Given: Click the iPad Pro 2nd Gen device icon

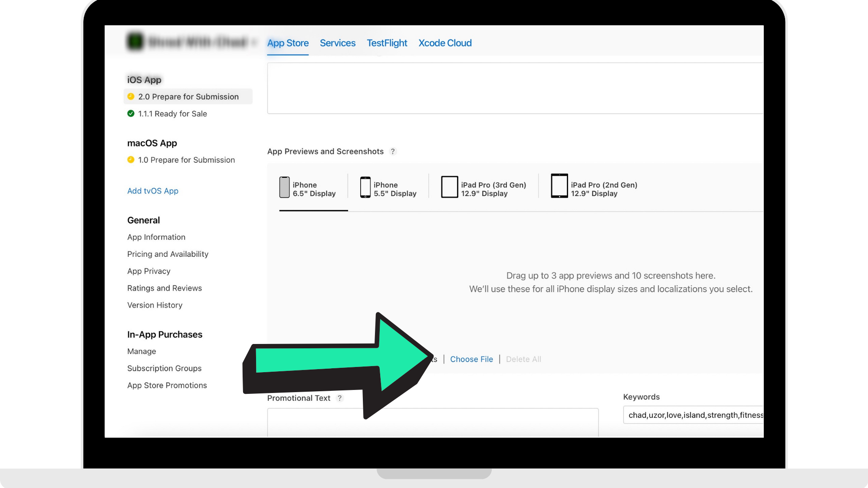Looking at the screenshot, I should click(559, 186).
